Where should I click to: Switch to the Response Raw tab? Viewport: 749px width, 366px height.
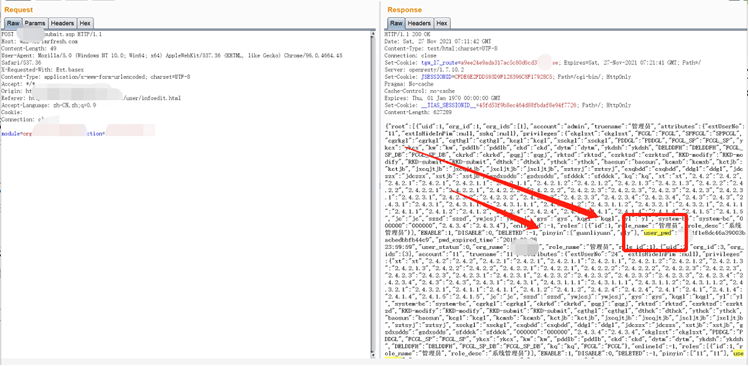click(x=396, y=23)
